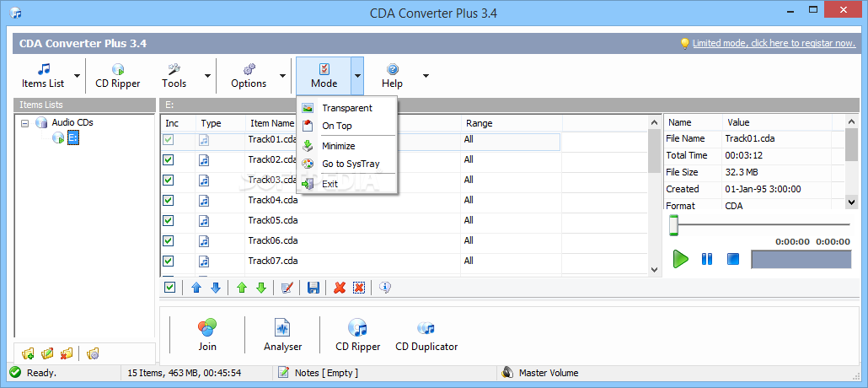Select the Audio CDs tree item
The image size is (868, 388).
pyautogui.click(x=72, y=122)
